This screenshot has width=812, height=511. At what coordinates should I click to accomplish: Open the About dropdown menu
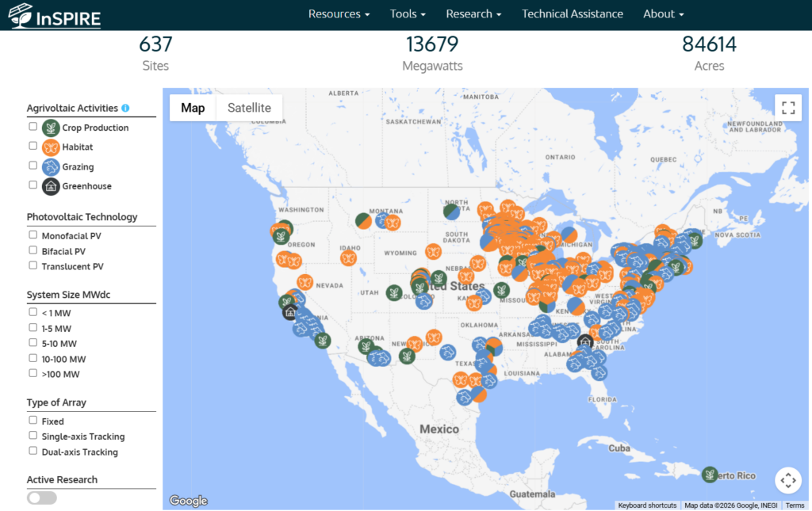(x=663, y=14)
